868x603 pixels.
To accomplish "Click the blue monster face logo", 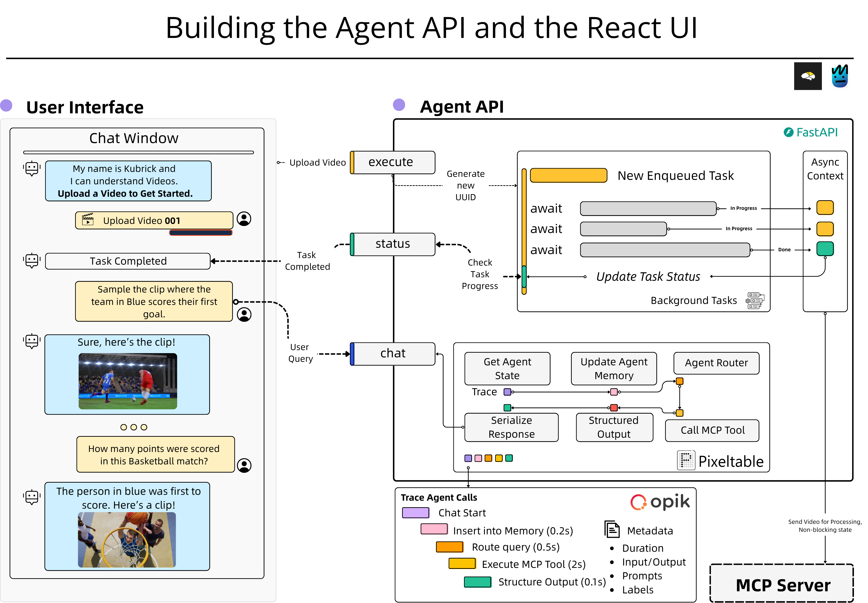I will tap(840, 76).
